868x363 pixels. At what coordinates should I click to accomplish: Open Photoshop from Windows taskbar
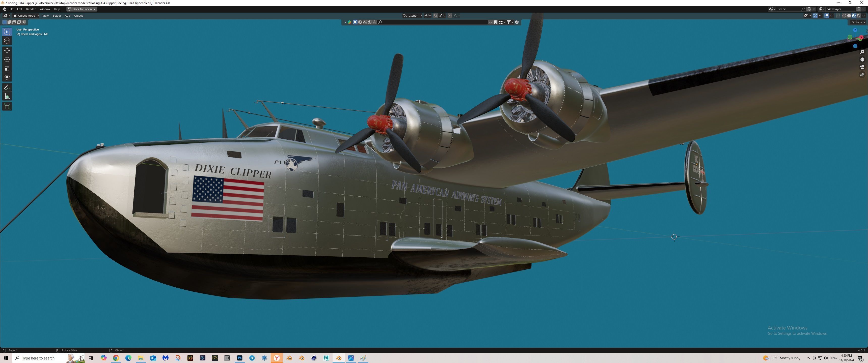coord(239,358)
